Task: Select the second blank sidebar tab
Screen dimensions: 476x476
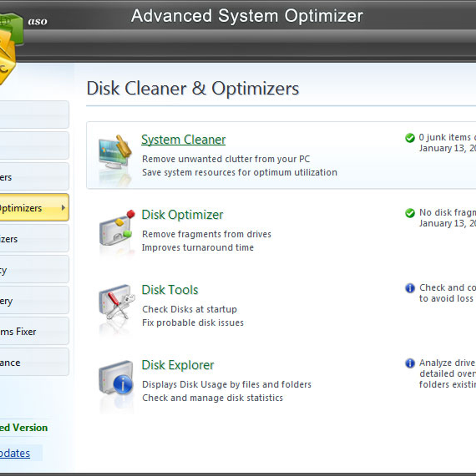Action: (34, 145)
